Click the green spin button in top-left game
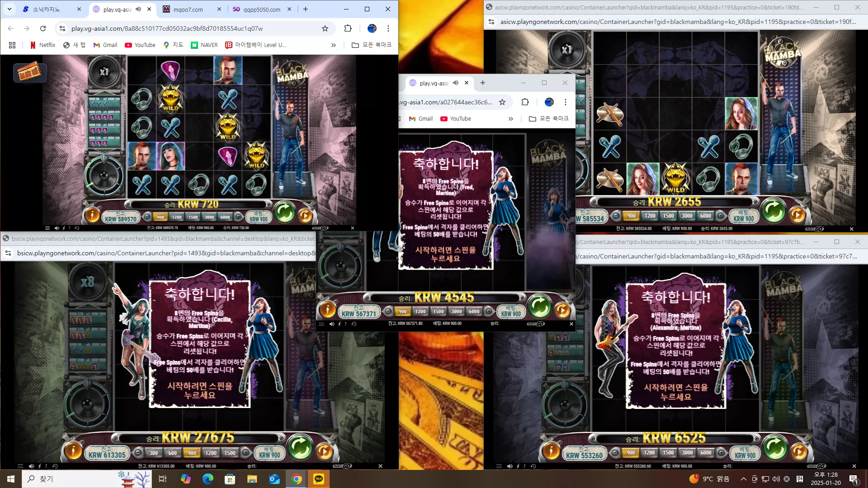This screenshot has height=488, width=868. 285,212
